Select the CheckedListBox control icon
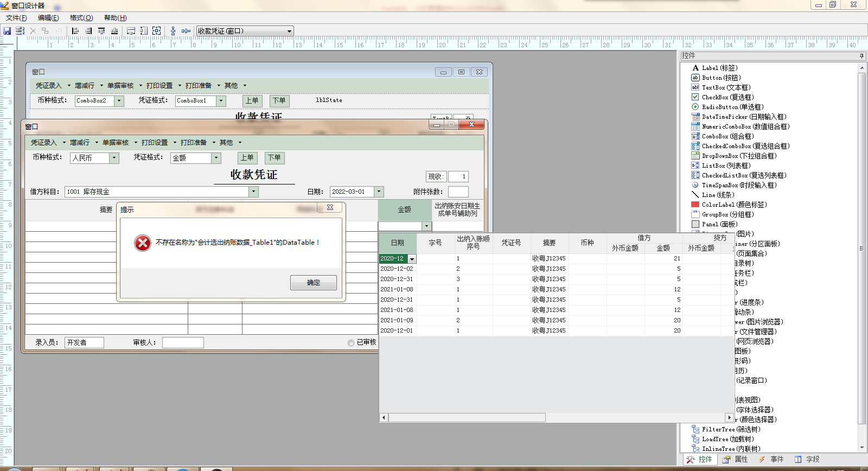The width and height of the screenshot is (868, 471). (695, 175)
